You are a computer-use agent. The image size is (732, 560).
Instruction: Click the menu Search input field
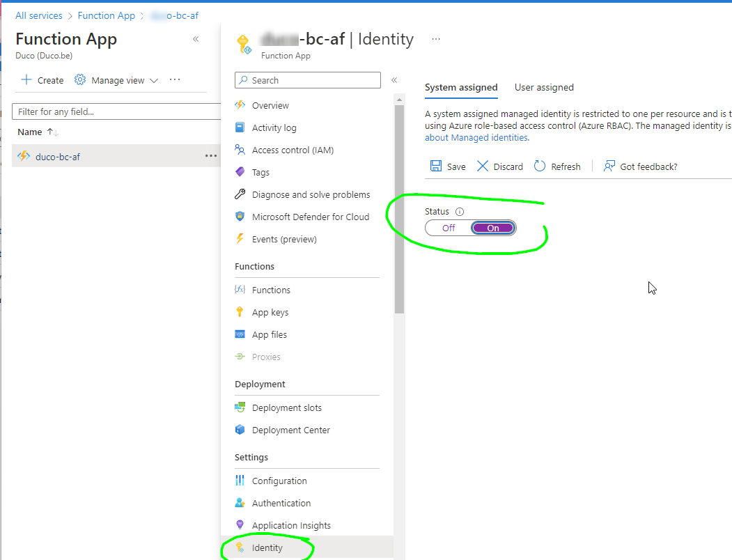[308, 80]
